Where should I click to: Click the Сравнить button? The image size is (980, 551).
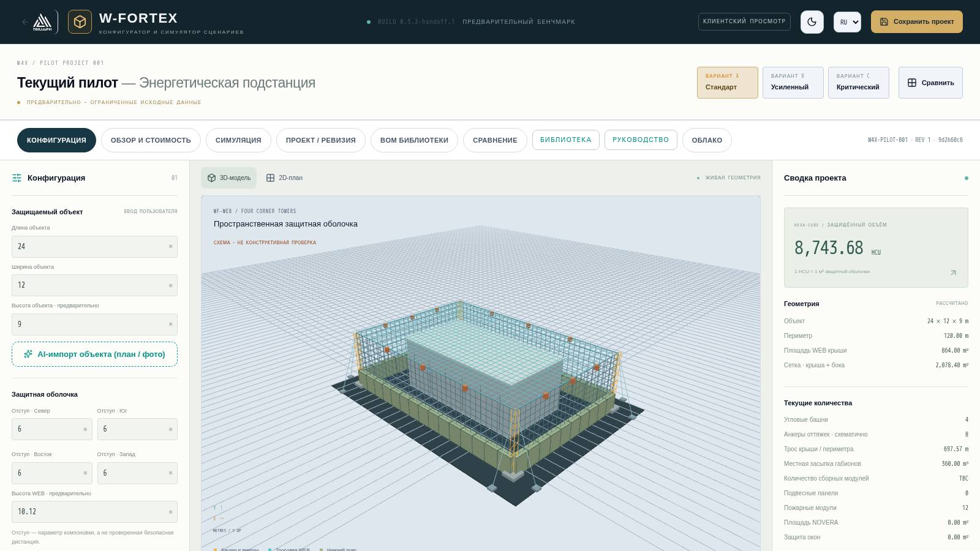click(930, 83)
